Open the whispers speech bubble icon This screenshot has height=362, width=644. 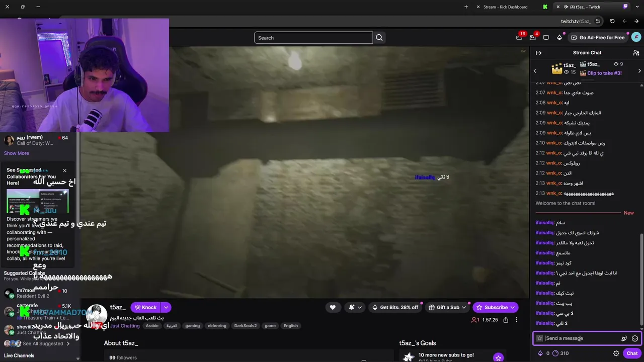(546, 38)
